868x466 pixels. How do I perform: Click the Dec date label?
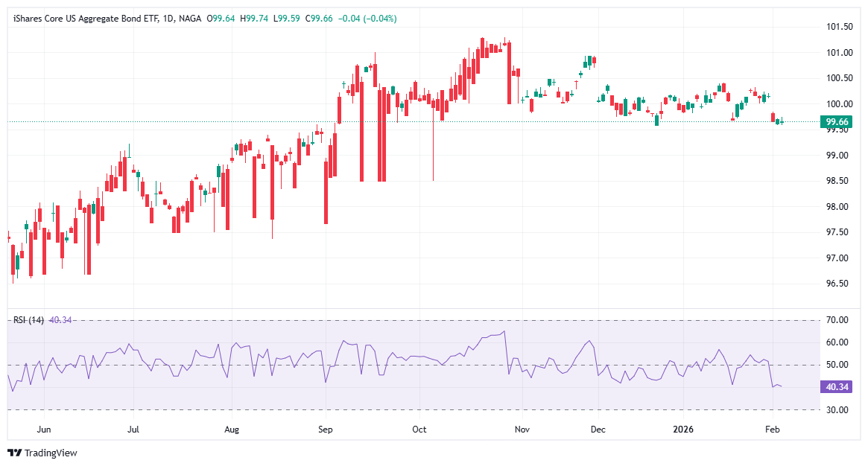[x=598, y=430]
